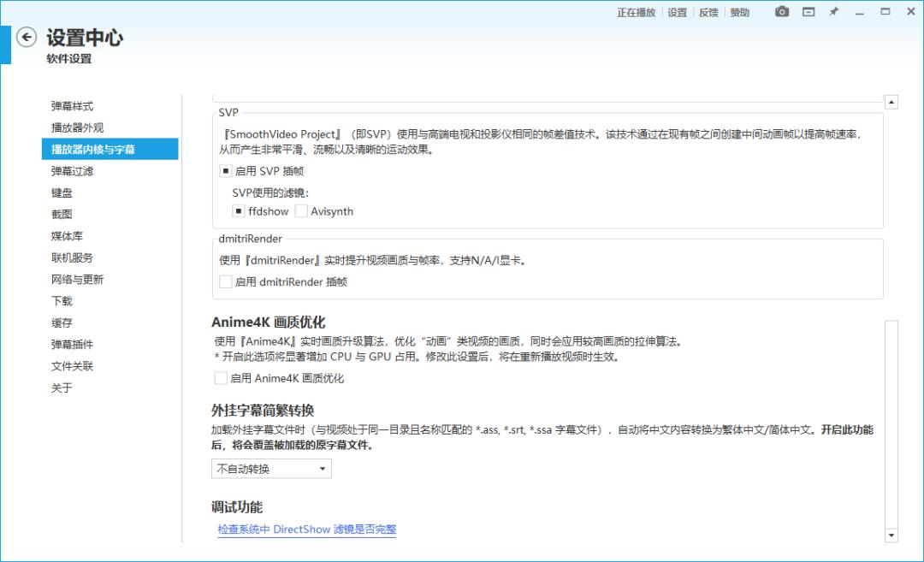Open the 不自动转换 subtitle conversion dropdown
The height and width of the screenshot is (562, 924).
[270, 468]
